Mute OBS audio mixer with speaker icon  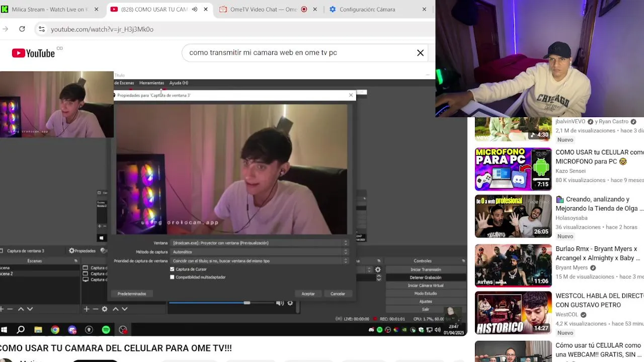click(x=279, y=303)
